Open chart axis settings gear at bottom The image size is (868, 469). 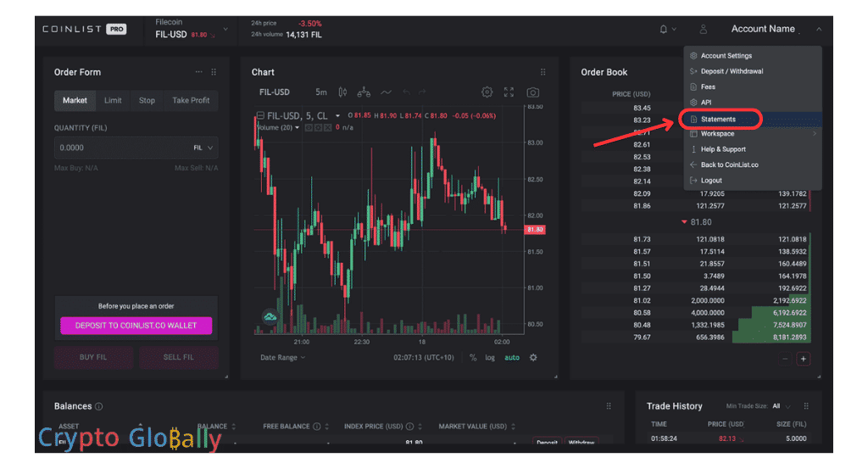click(x=533, y=357)
